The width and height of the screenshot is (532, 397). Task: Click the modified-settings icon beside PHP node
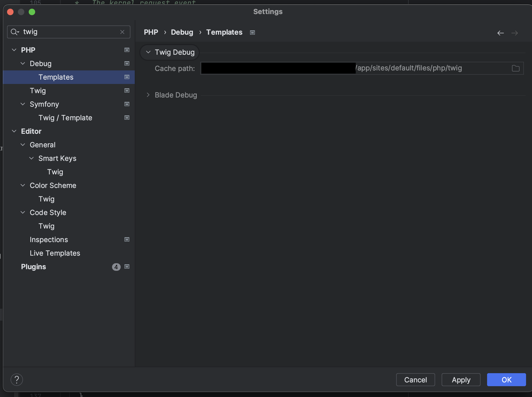coord(126,50)
